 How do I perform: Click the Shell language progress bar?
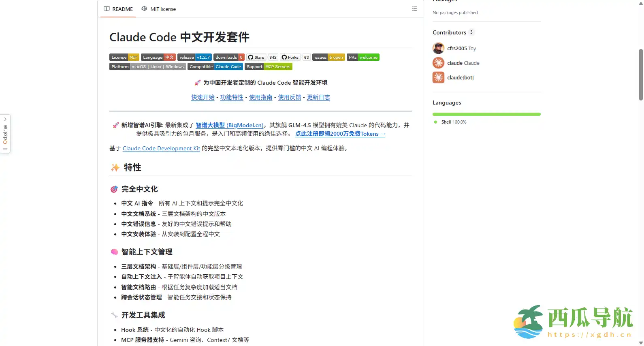click(x=486, y=114)
